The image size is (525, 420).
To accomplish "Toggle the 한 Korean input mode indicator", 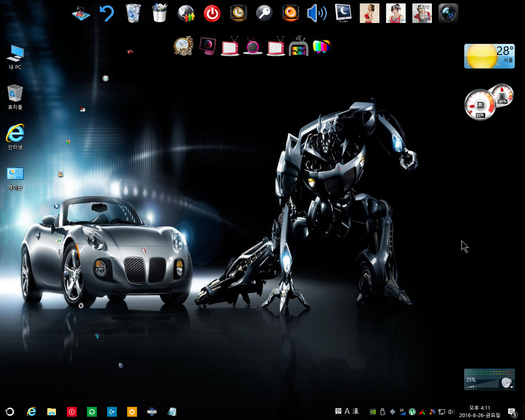I will 338,411.
